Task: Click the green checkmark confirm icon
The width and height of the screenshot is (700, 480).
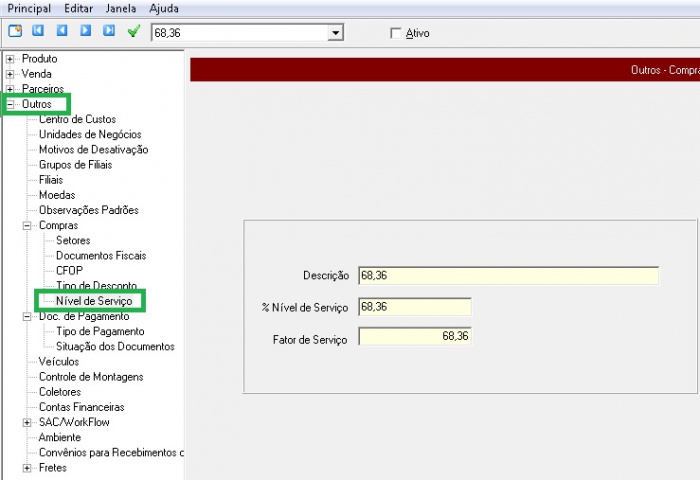Action: tap(133, 32)
